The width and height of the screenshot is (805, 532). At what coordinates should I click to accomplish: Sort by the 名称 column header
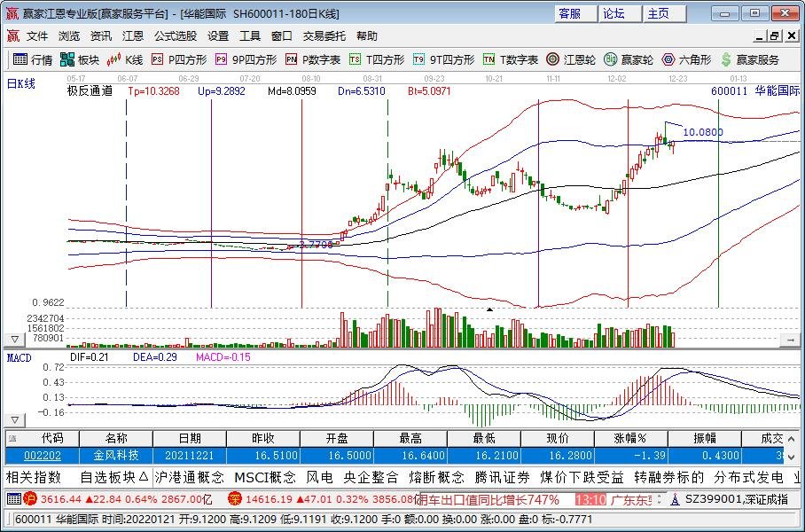[116, 438]
